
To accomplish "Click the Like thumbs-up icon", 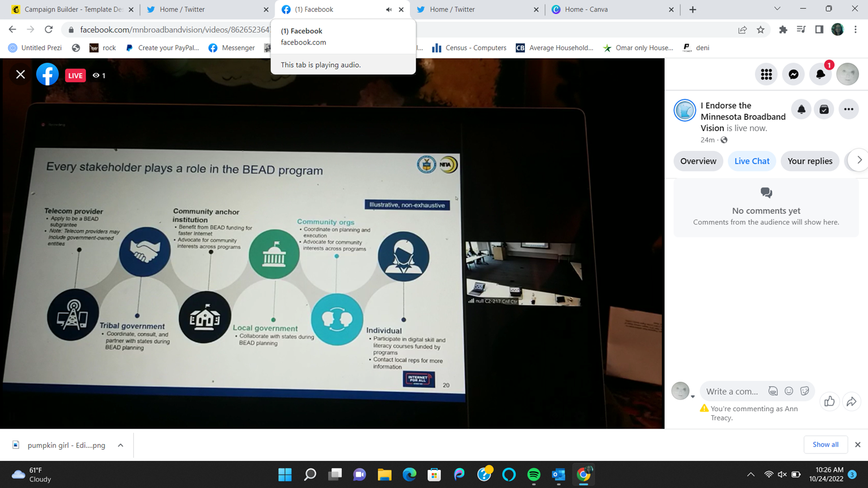I will [829, 402].
